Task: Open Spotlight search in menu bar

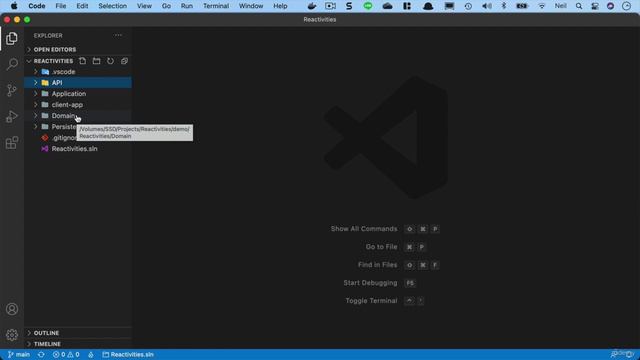Action: coord(579,6)
